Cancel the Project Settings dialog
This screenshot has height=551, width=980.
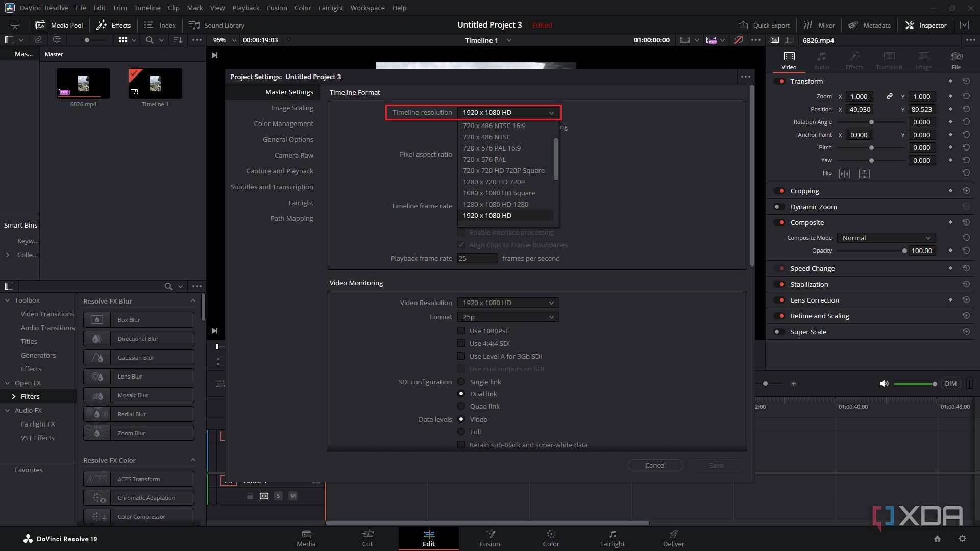click(655, 465)
